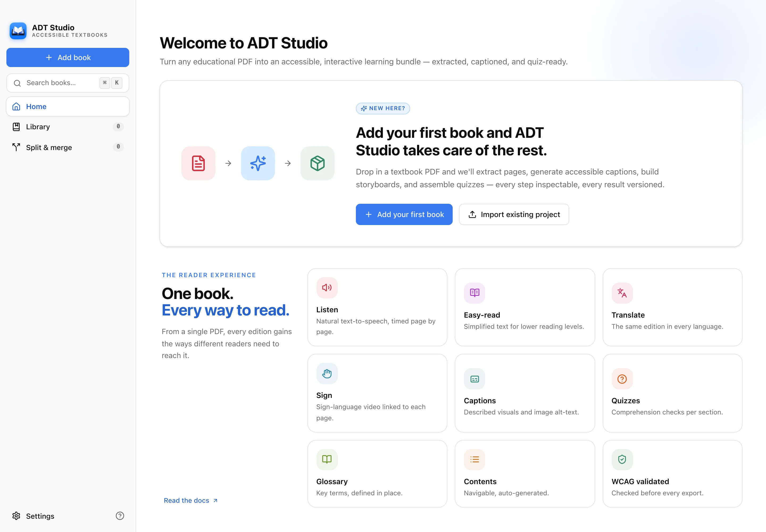Click Import existing project button
Image resolution: width=766 pixels, height=532 pixels.
pos(514,214)
